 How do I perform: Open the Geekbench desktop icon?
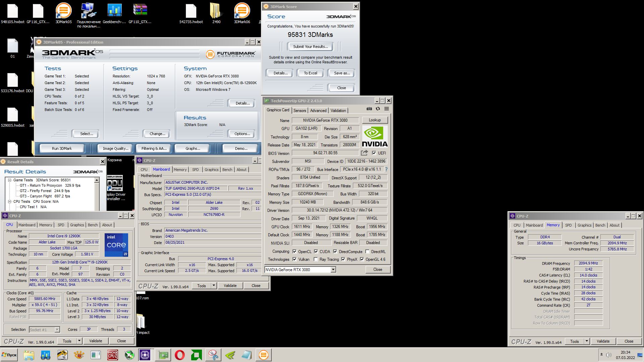(114, 13)
